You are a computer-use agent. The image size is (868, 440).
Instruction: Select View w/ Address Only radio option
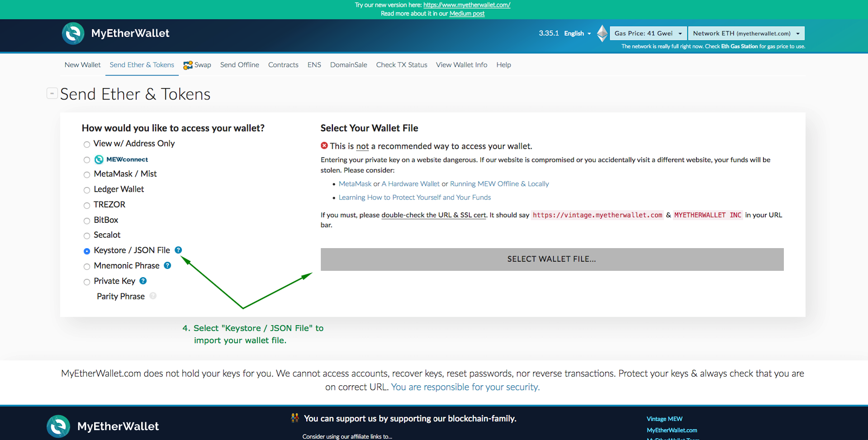click(87, 145)
